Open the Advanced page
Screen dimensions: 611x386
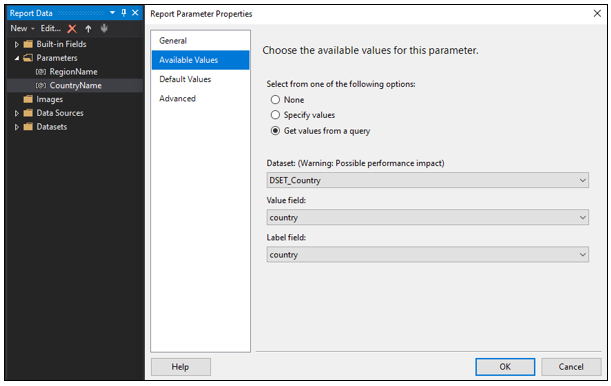pos(200,99)
